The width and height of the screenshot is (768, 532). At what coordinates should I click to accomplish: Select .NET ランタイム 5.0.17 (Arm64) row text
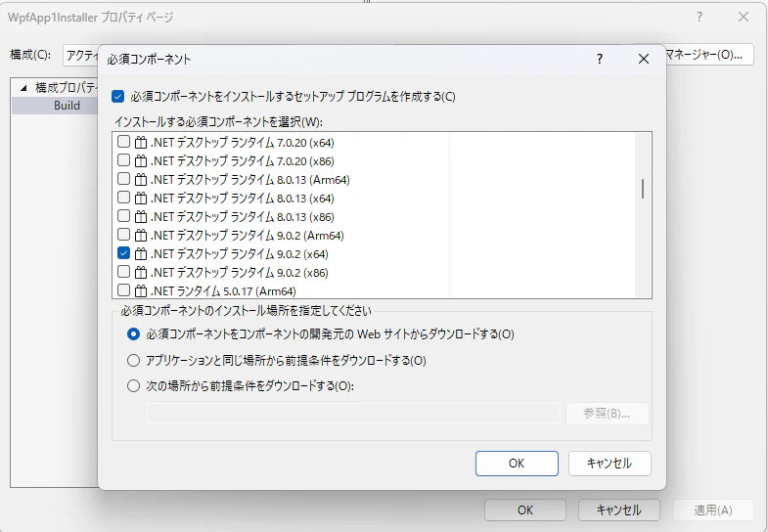coord(223,291)
